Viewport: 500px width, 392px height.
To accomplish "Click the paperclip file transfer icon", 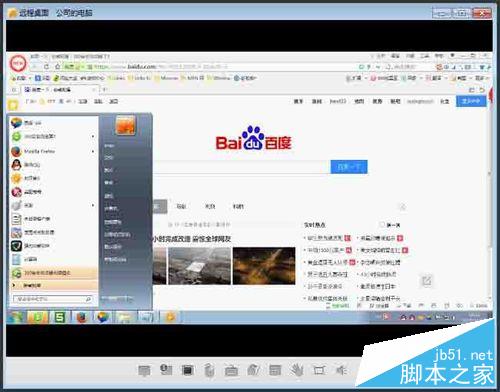I will click(x=209, y=370).
